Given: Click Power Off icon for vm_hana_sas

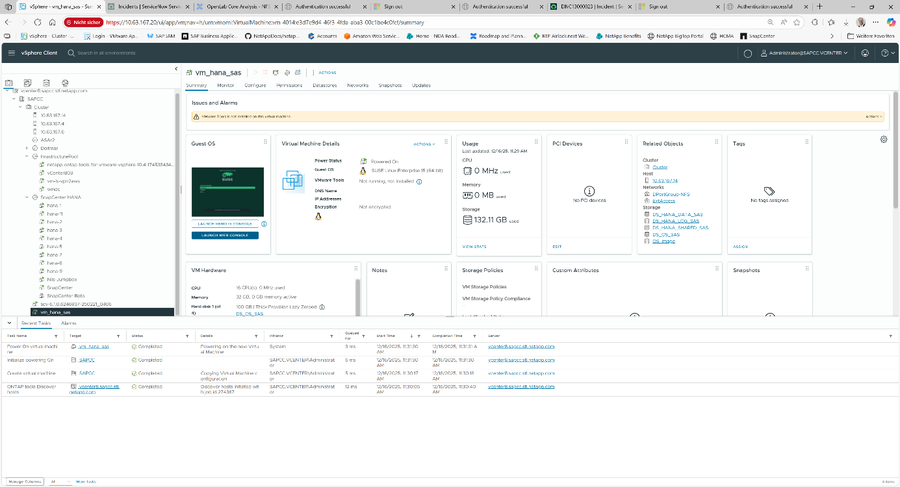Looking at the screenshot, I should coord(265,73).
